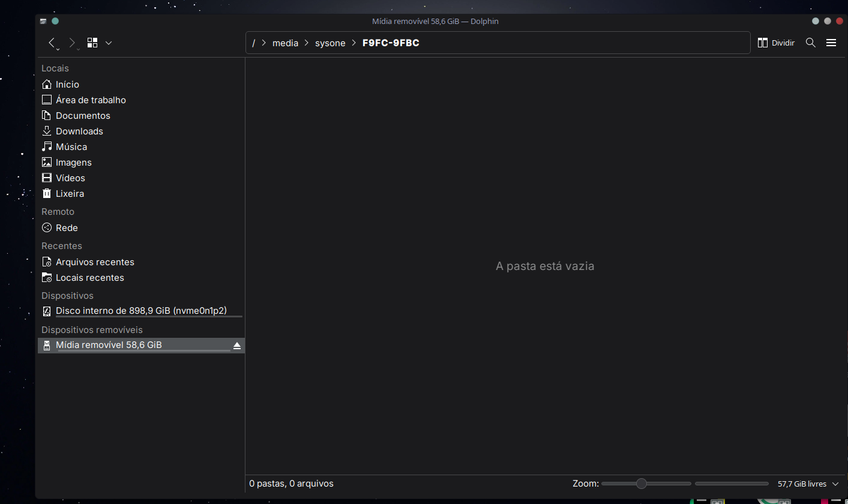Screen dimensions: 848x504
Task: Expand the chevron after root slash
Action: (x=263, y=43)
